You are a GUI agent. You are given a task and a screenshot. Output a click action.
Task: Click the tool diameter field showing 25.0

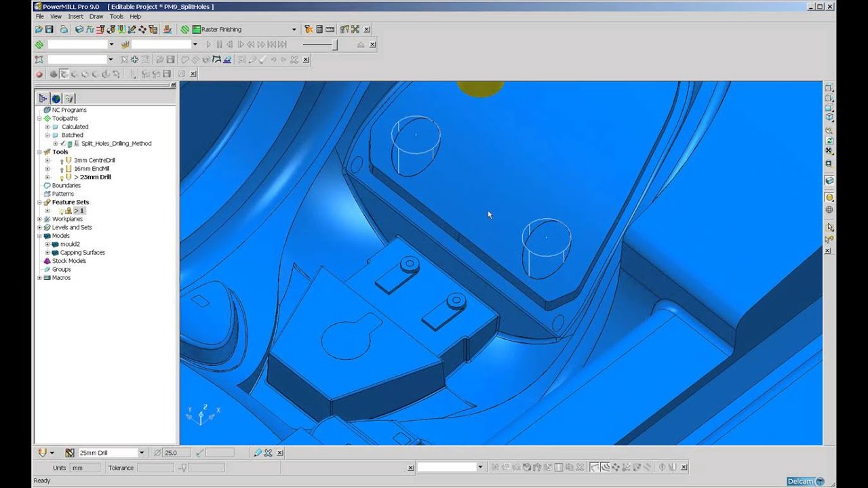pos(177,453)
